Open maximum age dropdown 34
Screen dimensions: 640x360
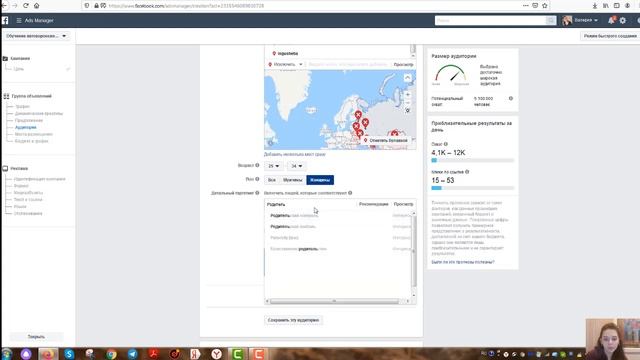pyautogui.click(x=296, y=166)
